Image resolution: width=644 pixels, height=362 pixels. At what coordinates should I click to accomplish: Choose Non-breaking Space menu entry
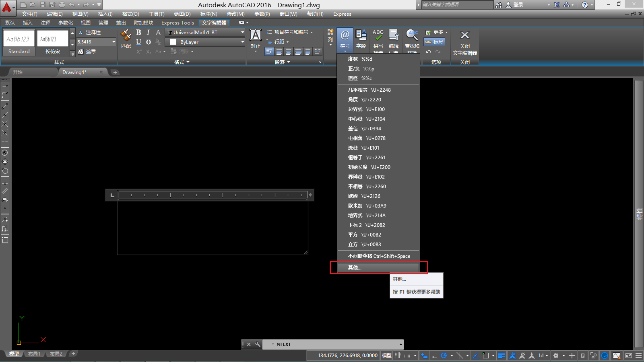tap(378, 256)
